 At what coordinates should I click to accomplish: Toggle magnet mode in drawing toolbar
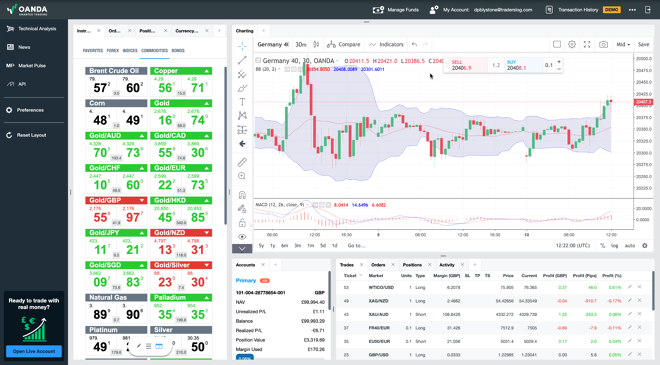click(x=242, y=195)
